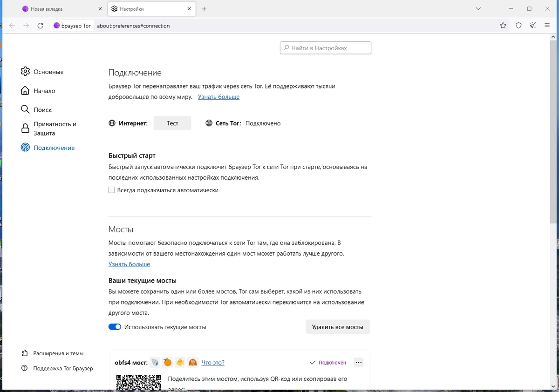Click the seashell bridge emoji
This screenshot has height=392, width=559.
click(x=155, y=362)
